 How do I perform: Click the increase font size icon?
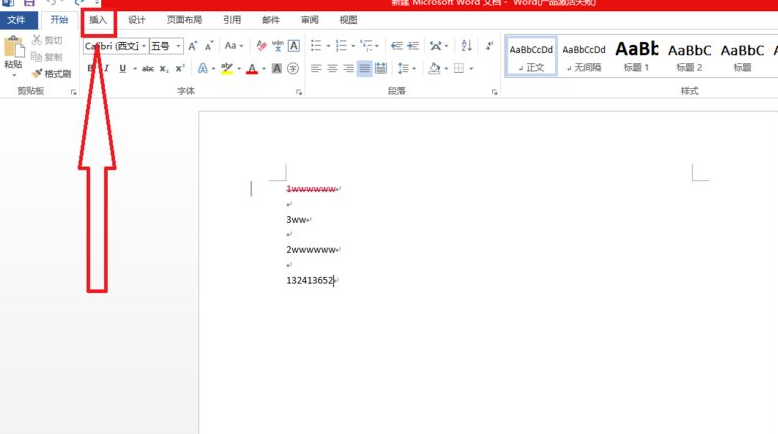(193, 46)
